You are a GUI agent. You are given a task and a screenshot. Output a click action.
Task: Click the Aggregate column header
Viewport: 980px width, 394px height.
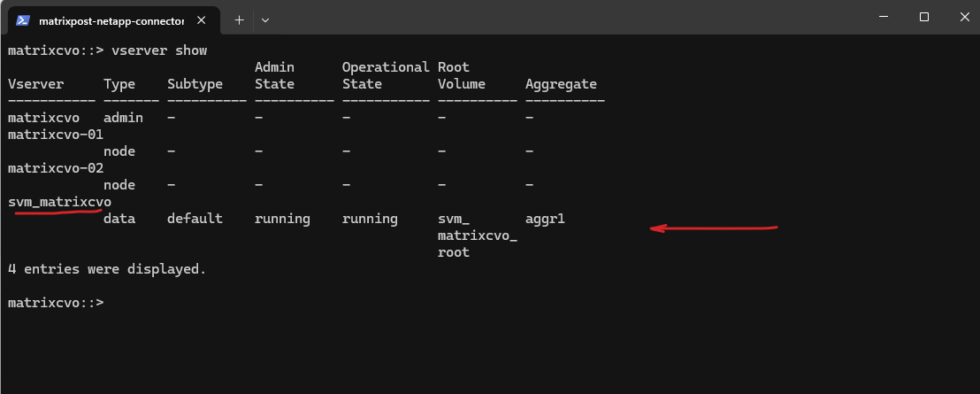tap(561, 84)
